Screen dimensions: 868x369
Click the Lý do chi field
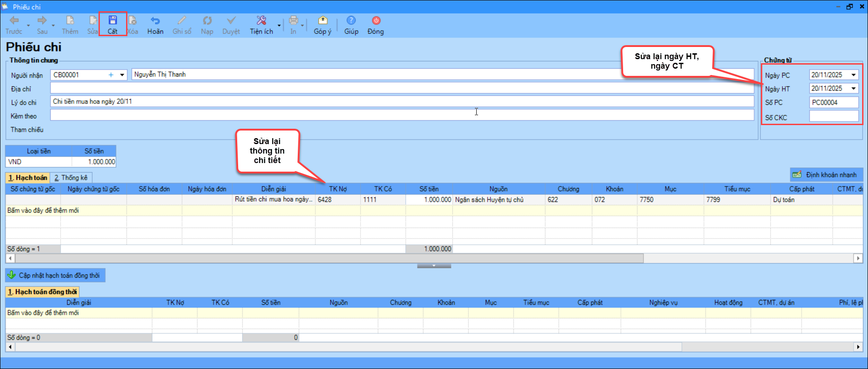[402, 102]
